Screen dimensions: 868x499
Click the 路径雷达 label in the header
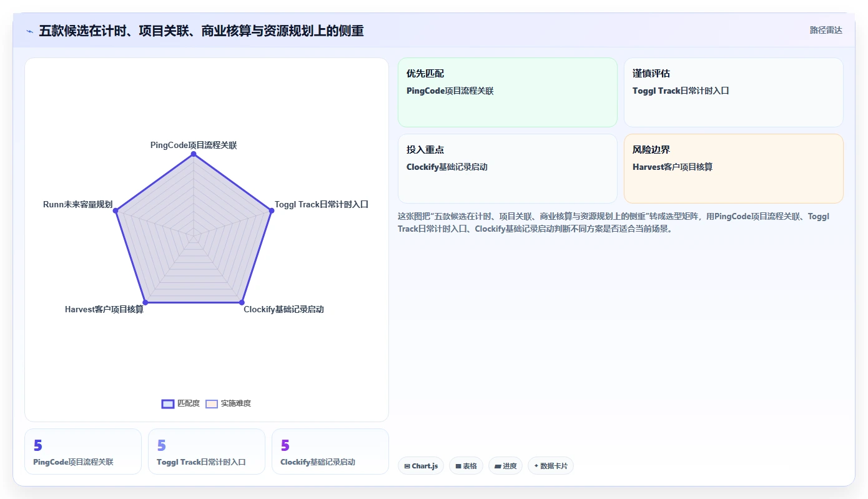pos(826,30)
